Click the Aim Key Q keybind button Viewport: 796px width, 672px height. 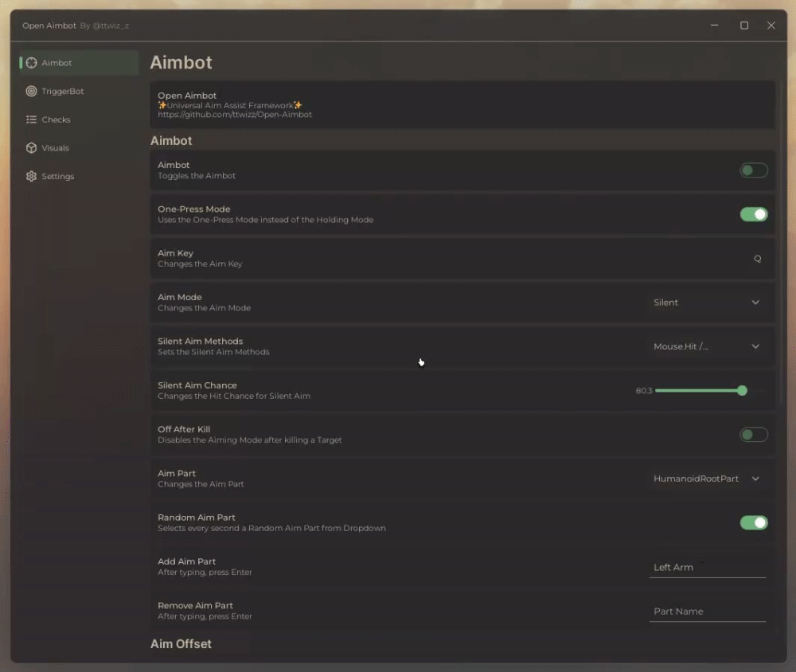pos(758,259)
